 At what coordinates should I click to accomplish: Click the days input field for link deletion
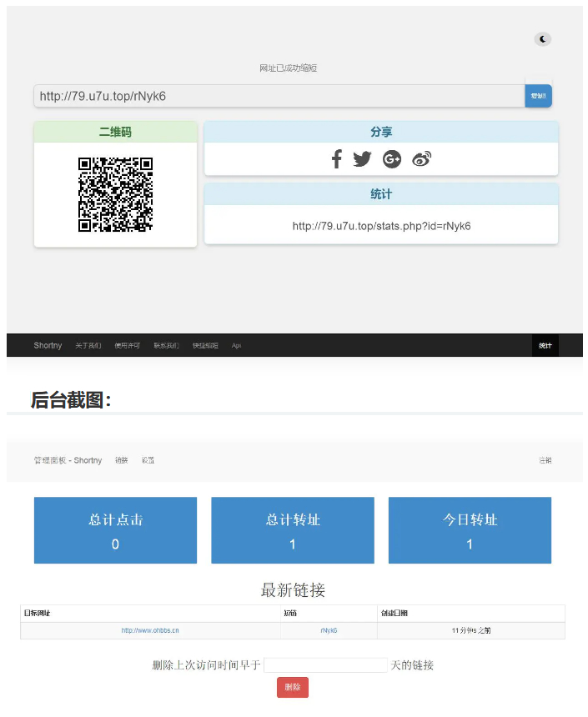pyautogui.click(x=325, y=665)
